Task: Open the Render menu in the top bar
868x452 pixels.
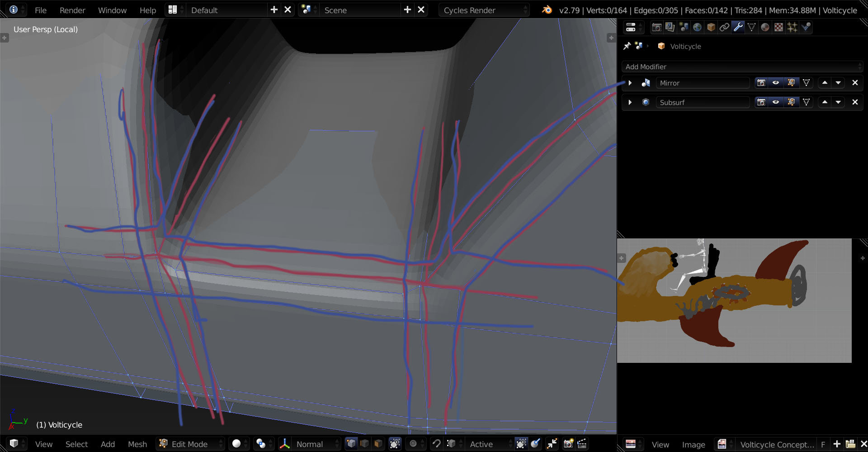Action: (72, 10)
